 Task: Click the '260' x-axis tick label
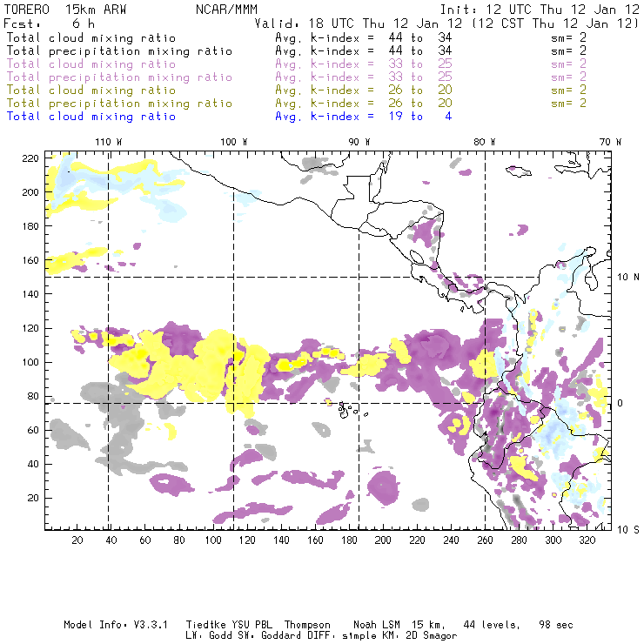(x=485, y=540)
